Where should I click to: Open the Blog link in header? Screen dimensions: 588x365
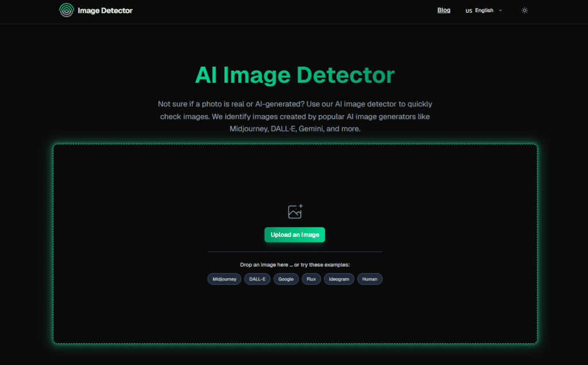click(444, 10)
